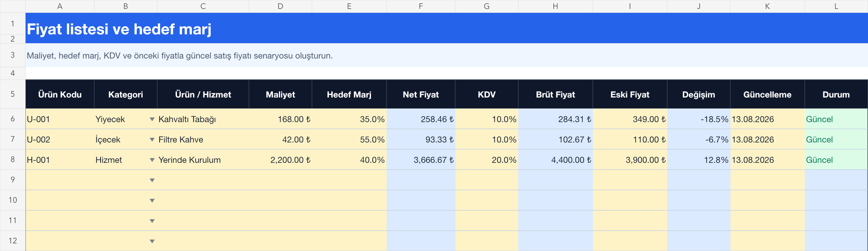The width and height of the screenshot is (868, 251).
Task: Select column E header
Action: [349, 6]
